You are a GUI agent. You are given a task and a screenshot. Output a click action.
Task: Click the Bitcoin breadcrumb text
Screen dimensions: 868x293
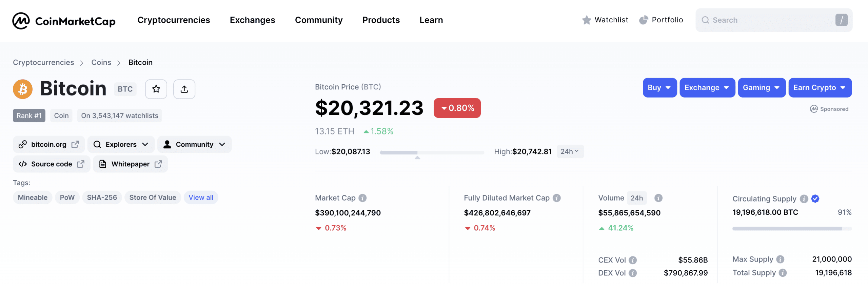[140, 62]
